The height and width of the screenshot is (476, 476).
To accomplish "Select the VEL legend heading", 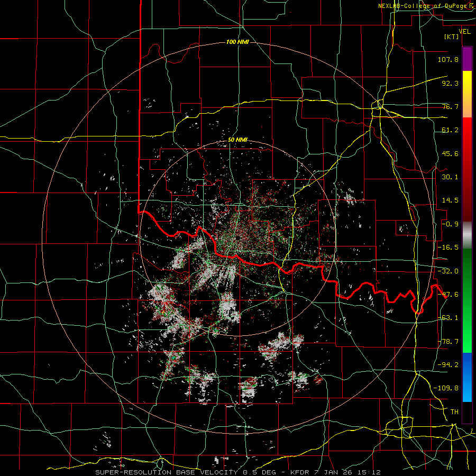I will 465,31.
